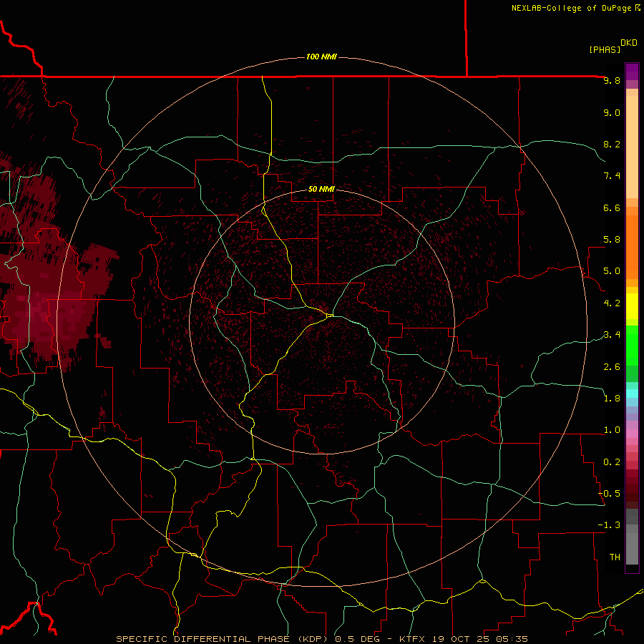
Task: Click the 2.6 scale value
Action: 612,367
